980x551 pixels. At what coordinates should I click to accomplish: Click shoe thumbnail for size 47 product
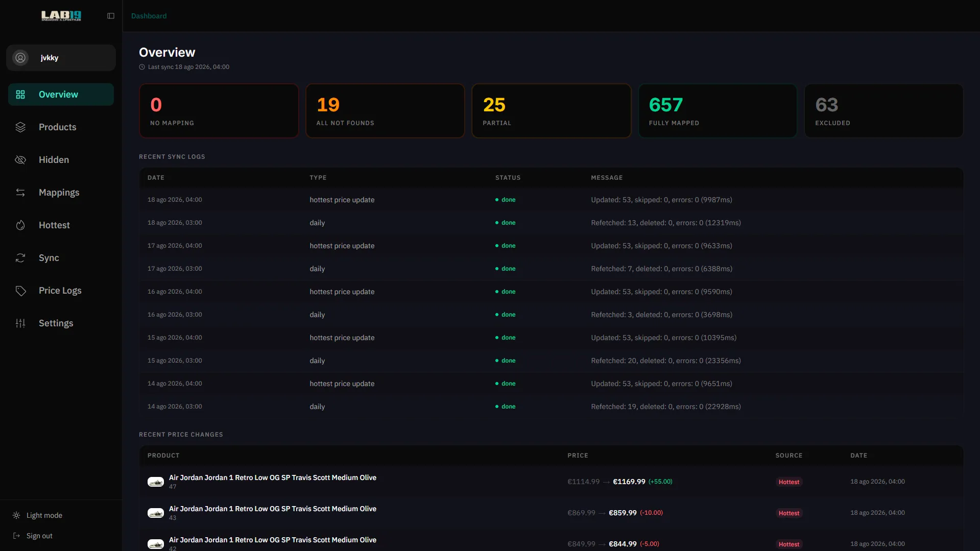click(155, 482)
